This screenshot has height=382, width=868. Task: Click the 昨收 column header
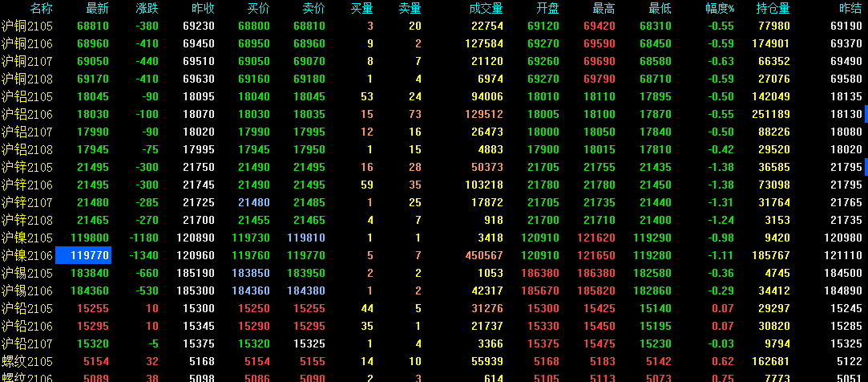coord(203,8)
